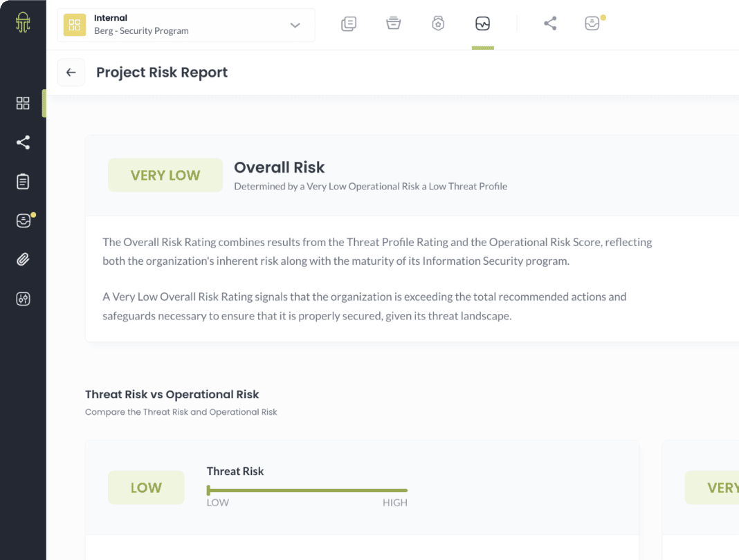Click the VERY LOW overall risk badge

coord(165,175)
